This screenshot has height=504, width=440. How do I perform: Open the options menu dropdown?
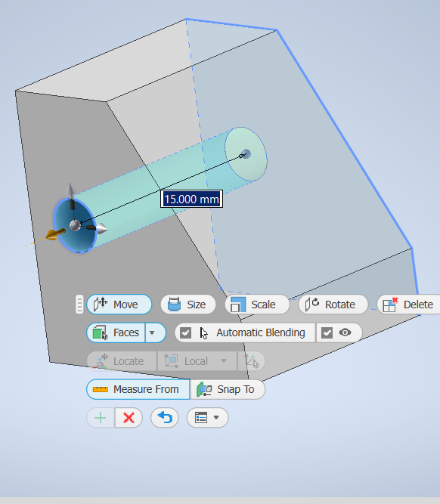click(207, 418)
